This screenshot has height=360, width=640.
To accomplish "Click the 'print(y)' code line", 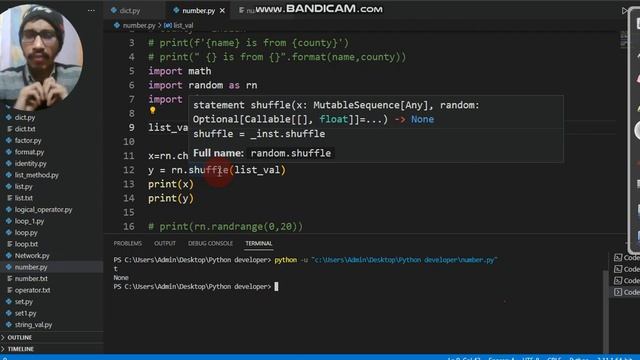I will click(x=171, y=198).
